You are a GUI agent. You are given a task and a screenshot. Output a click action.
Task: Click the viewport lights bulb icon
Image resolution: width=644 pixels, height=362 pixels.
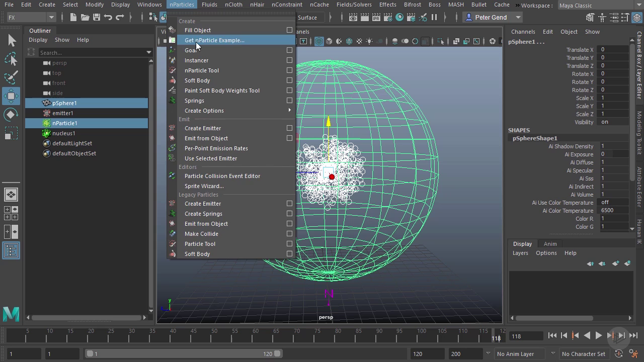click(369, 41)
